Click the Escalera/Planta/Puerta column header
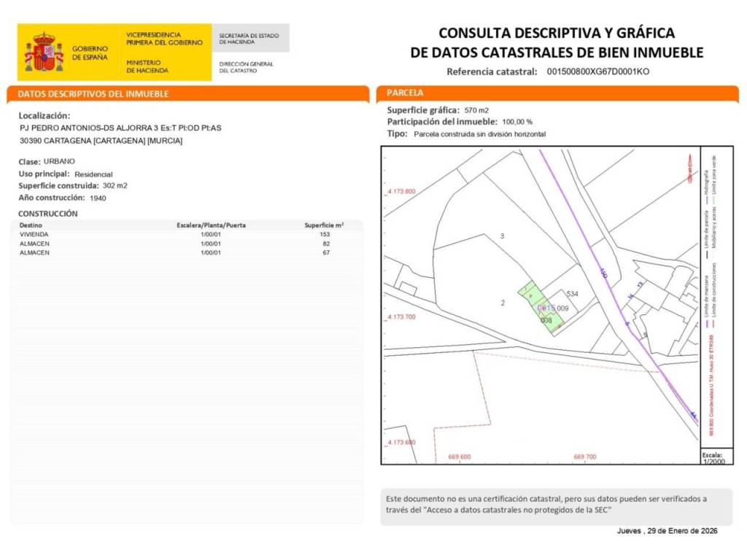747x560 pixels. [211, 225]
